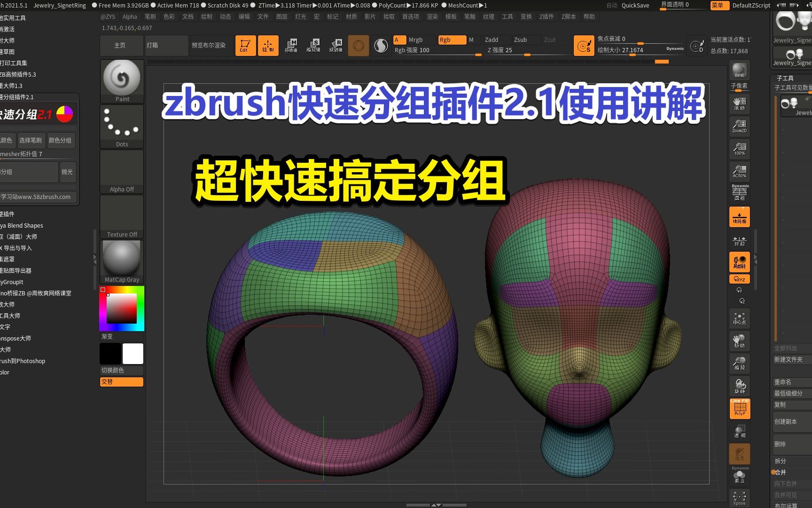Open the 纹理 texture menu
812x508 pixels.
pyautogui.click(x=488, y=16)
